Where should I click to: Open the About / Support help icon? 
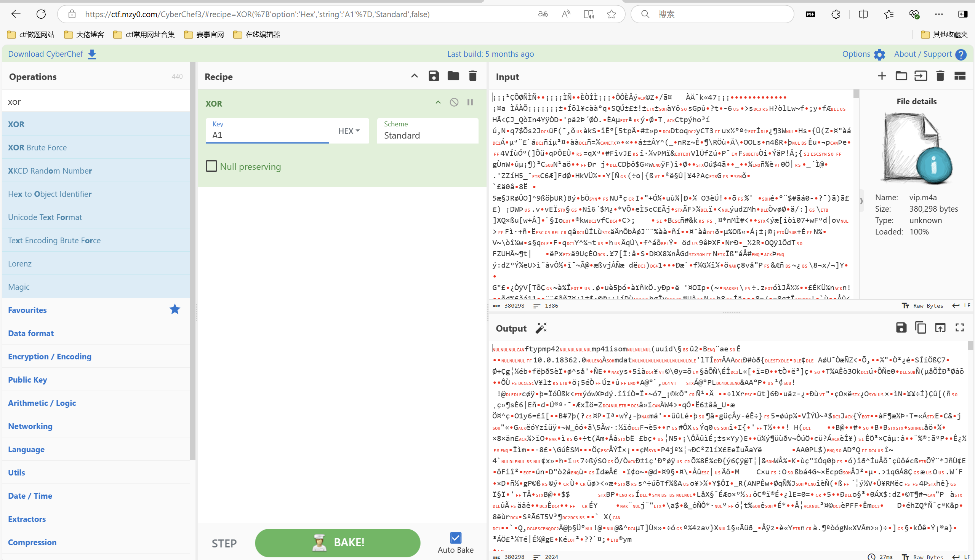[x=961, y=54]
